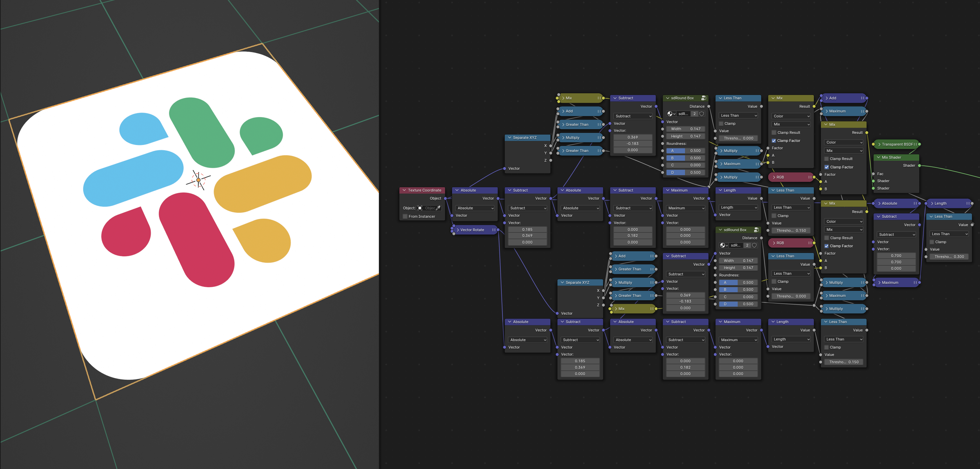Expand the collapsed Absolute node beside collapsed Length
This screenshot has width=980, height=469.
(879, 203)
